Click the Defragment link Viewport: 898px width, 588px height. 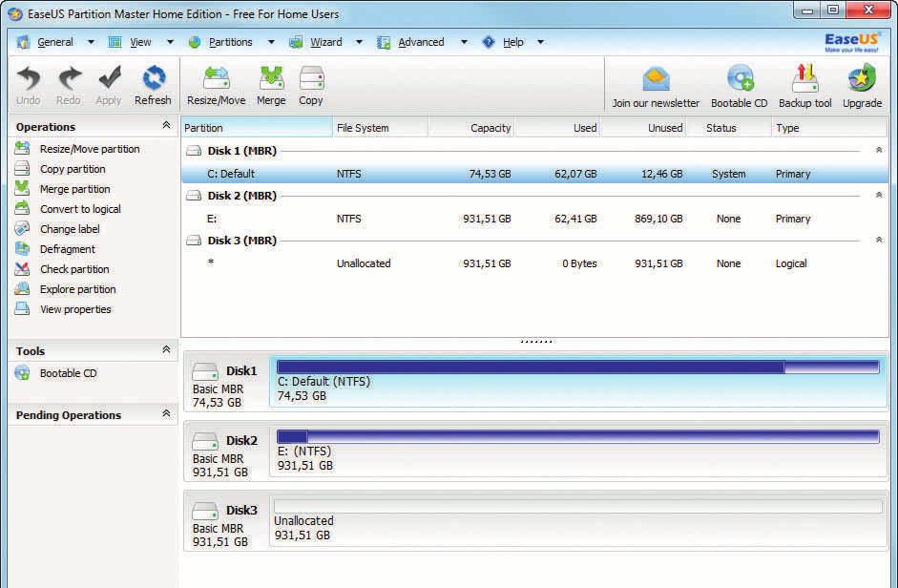[x=68, y=249]
